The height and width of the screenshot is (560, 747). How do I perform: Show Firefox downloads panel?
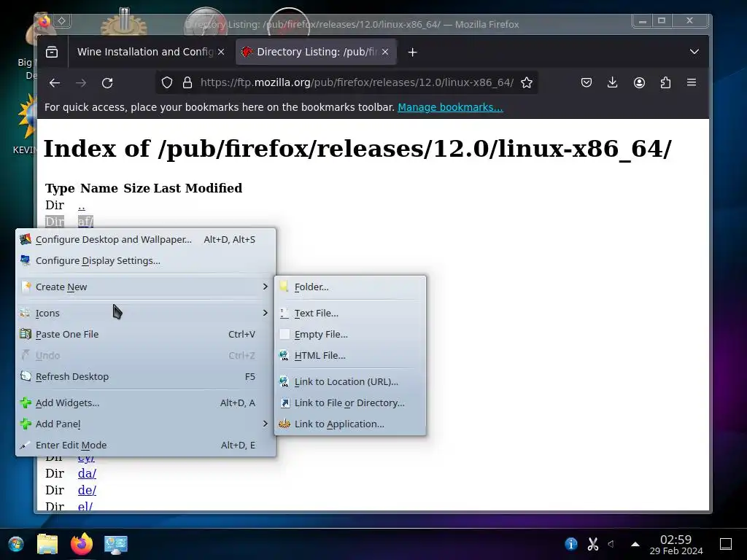tap(613, 83)
